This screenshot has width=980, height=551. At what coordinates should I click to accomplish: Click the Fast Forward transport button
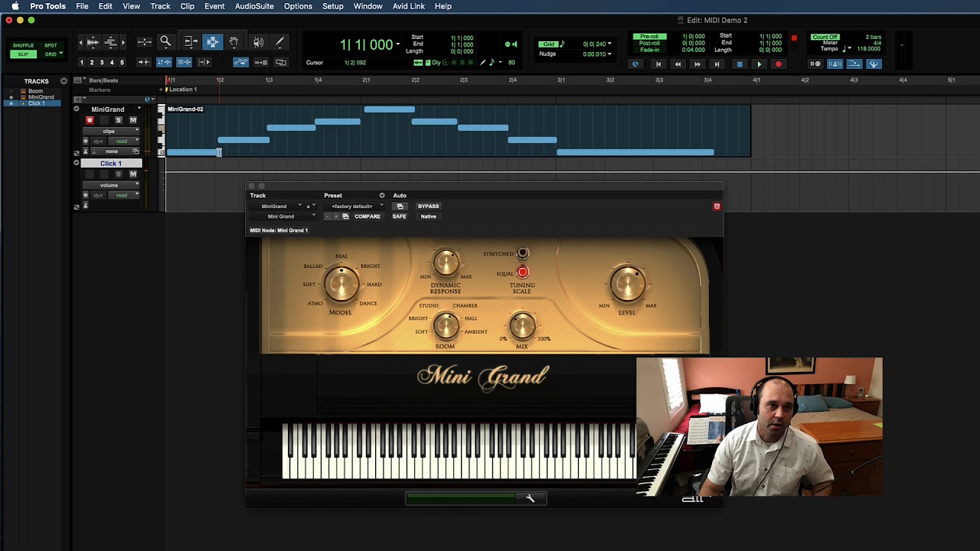697,64
